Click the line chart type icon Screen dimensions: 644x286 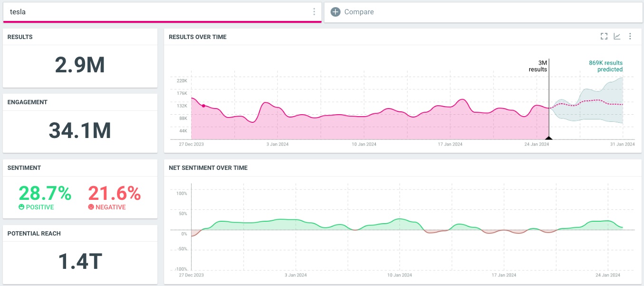click(617, 36)
